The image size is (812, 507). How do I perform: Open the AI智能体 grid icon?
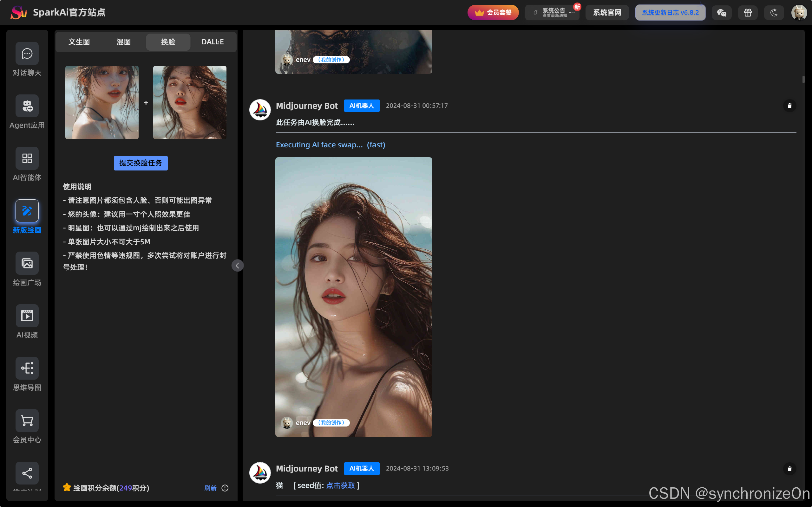coord(27,158)
